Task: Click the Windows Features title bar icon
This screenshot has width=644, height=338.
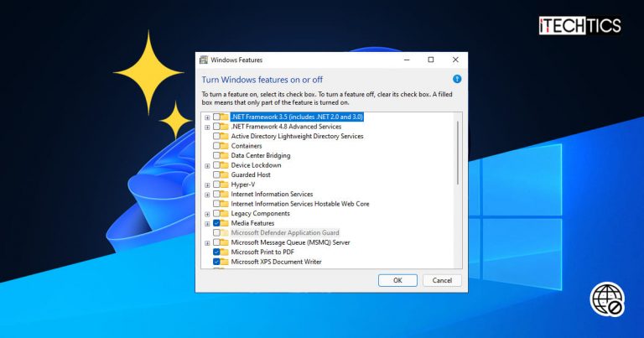Action: pyautogui.click(x=204, y=60)
